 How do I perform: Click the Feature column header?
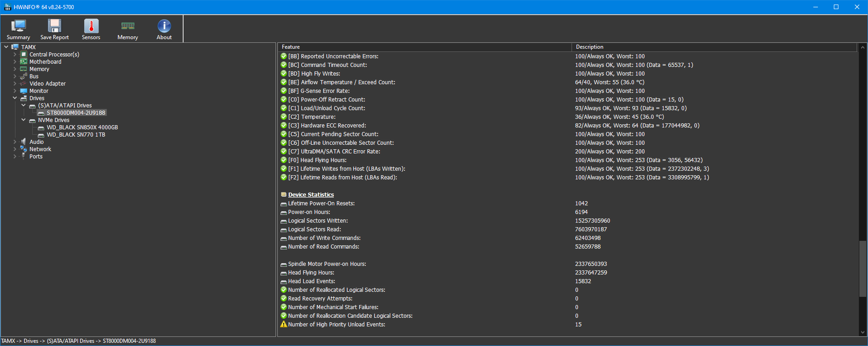424,47
